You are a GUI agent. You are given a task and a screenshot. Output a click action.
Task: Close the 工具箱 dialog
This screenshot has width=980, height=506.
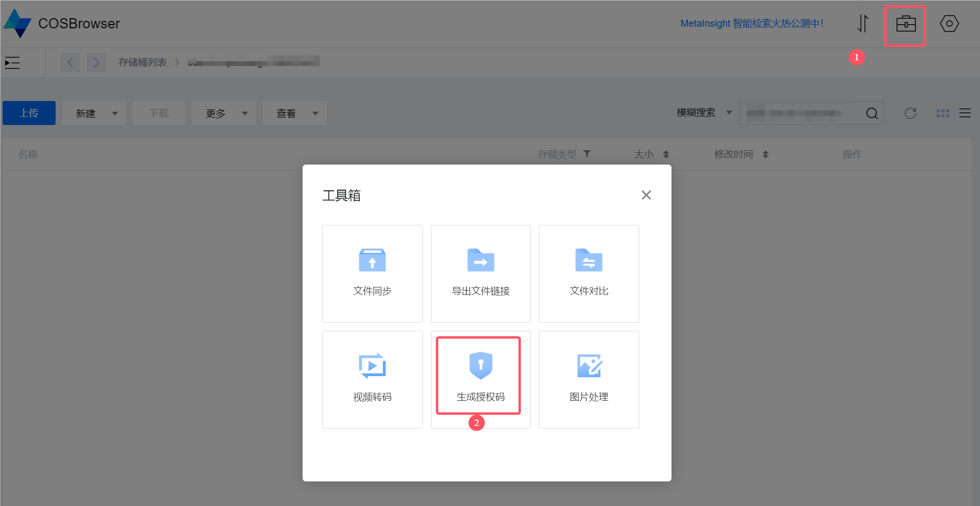pos(646,195)
